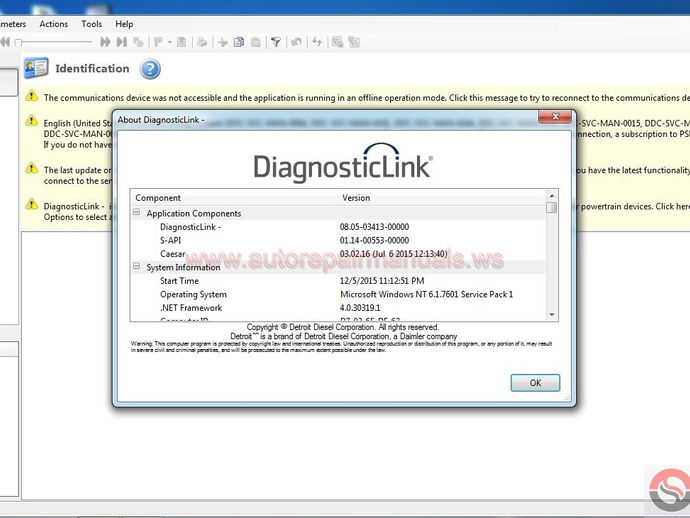Open the Tools menu
690x518 pixels.
coord(92,24)
